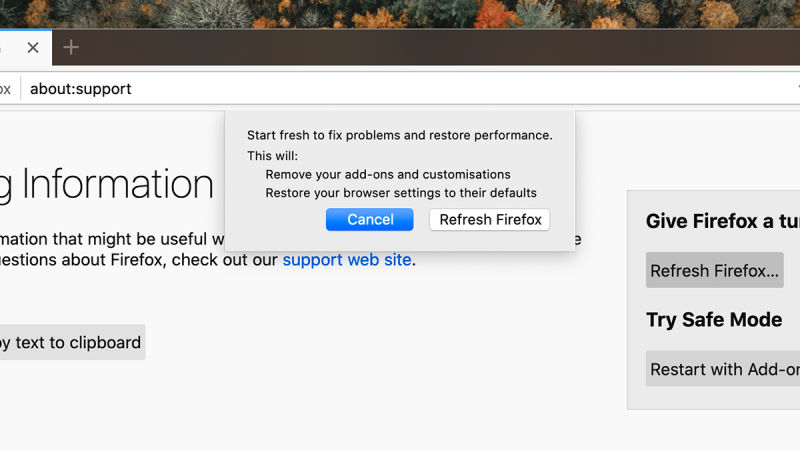Click Restore your browser settings line
Screen dimensions: 800x450
[x=401, y=193]
